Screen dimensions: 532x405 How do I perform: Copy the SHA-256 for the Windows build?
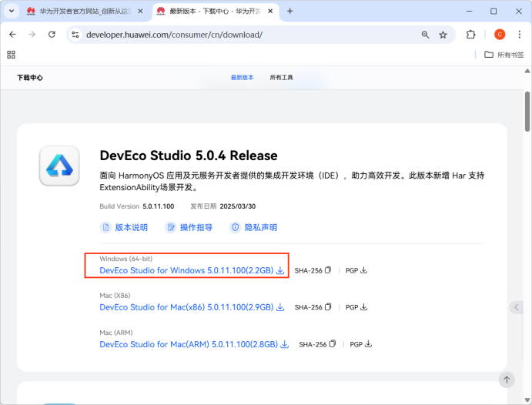point(313,270)
